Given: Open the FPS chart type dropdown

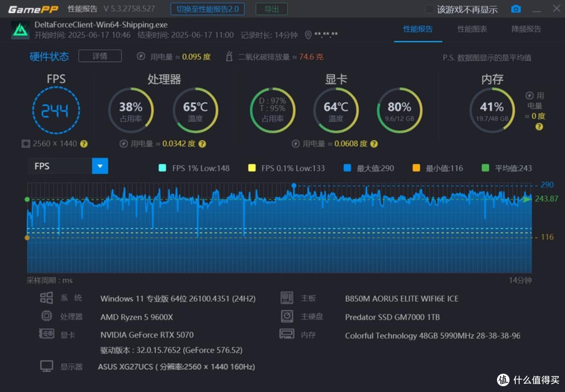Looking at the screenshot, I should (x=100, y=166).
